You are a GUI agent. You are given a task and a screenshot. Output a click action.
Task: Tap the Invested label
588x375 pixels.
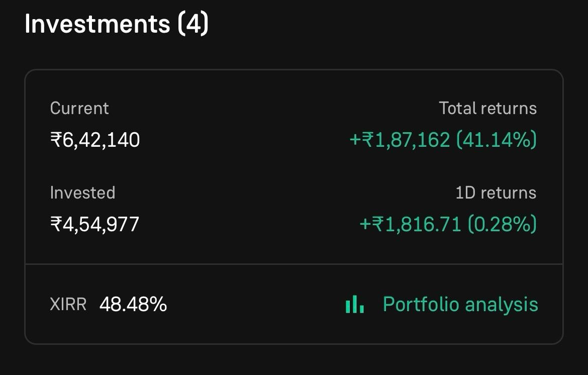(82, 193)
